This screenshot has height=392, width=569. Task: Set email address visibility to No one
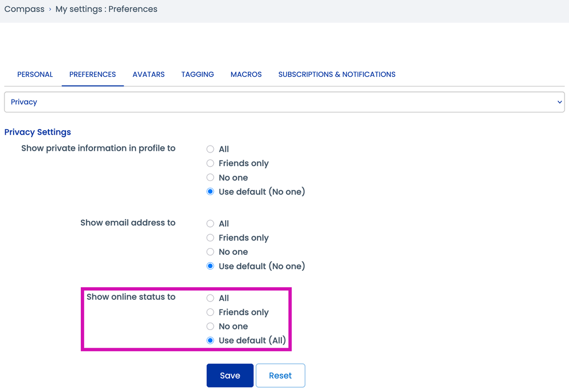coord(210,252)
